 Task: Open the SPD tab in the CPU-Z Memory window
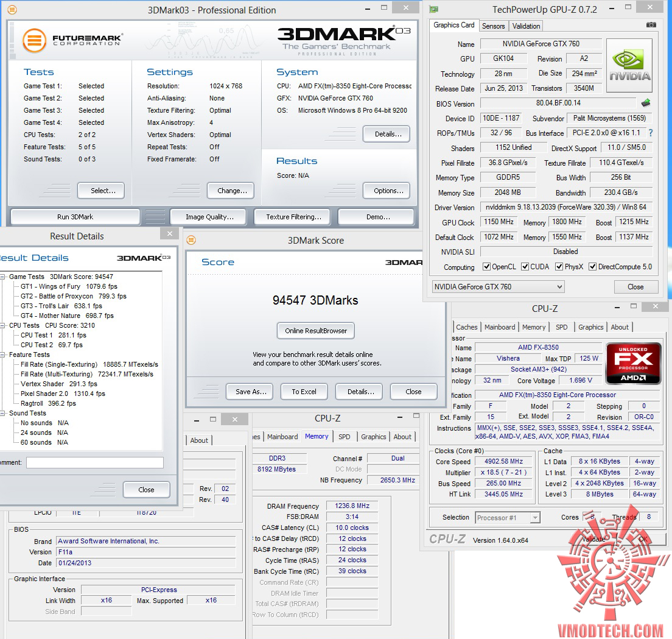pos(344,437)
